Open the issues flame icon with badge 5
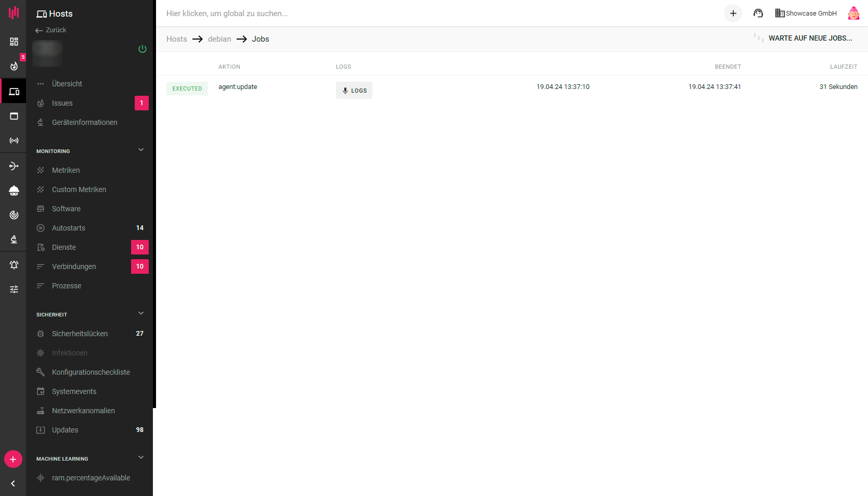The height and width of the screenshot is (496, 868). tap(14, 66)
